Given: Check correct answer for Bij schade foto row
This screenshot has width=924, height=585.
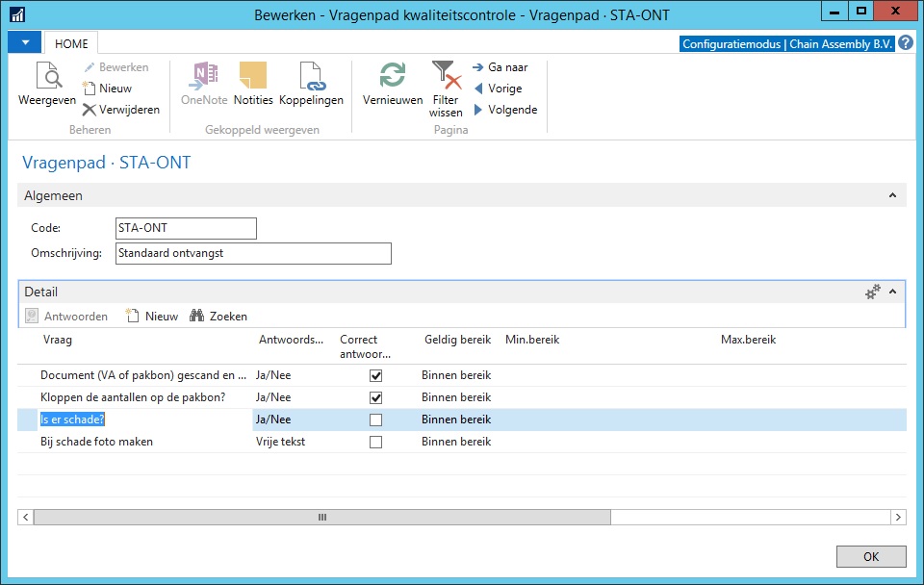Looking at the screenshot, I should 375,442.
